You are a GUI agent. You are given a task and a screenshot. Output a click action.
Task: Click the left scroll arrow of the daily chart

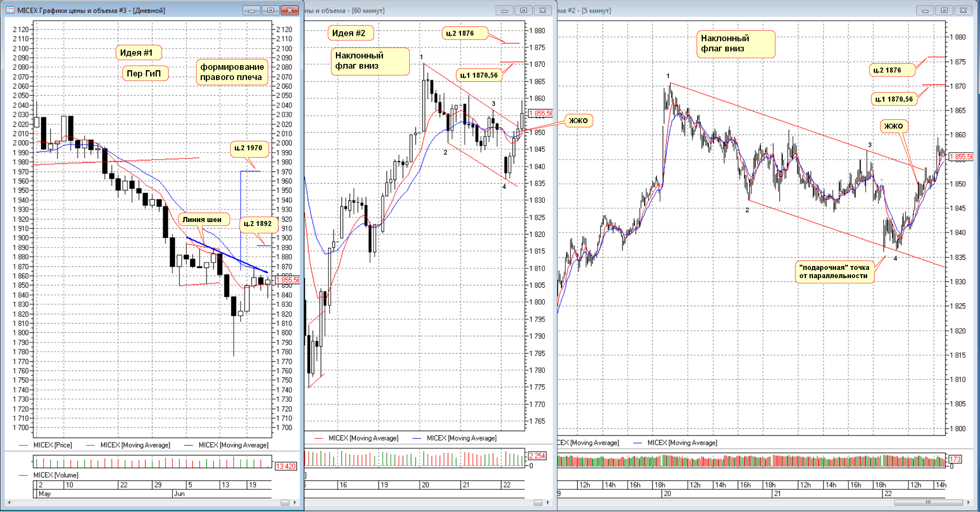[9, 502]
